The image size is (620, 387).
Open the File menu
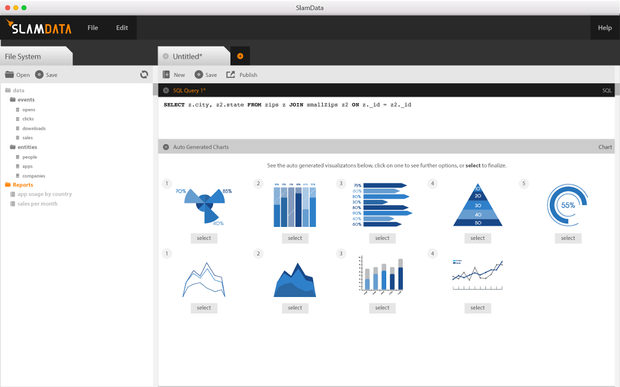click(93, 28)
